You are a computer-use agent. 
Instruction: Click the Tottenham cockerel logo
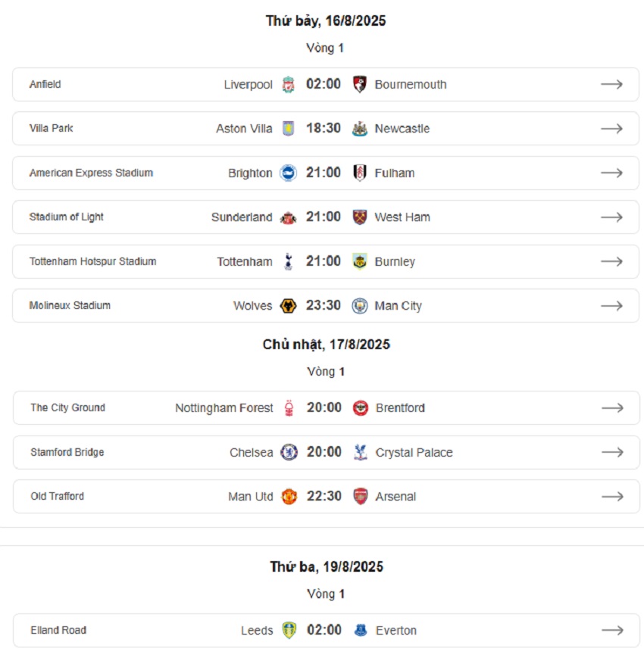(289, 261)
